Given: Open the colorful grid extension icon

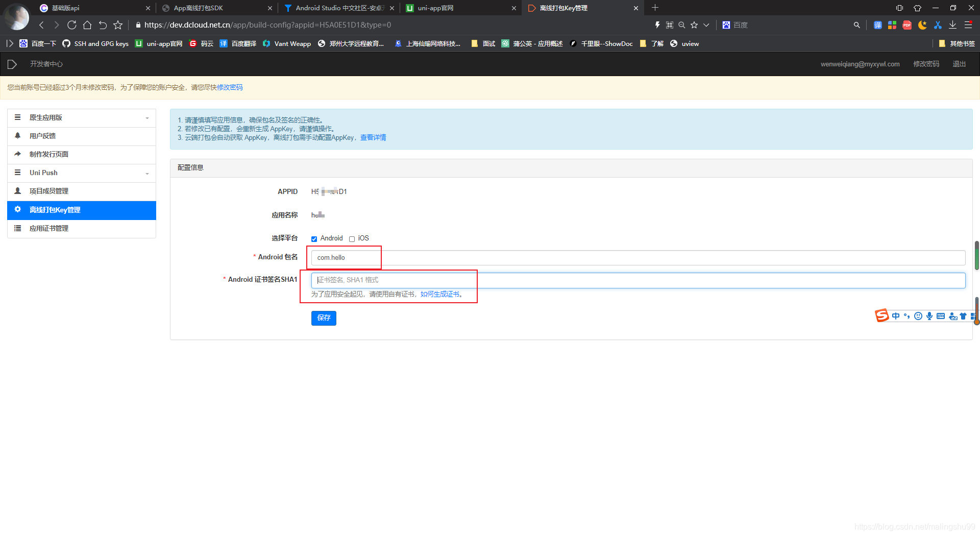Looking at the screenshot, I should 892,25.
